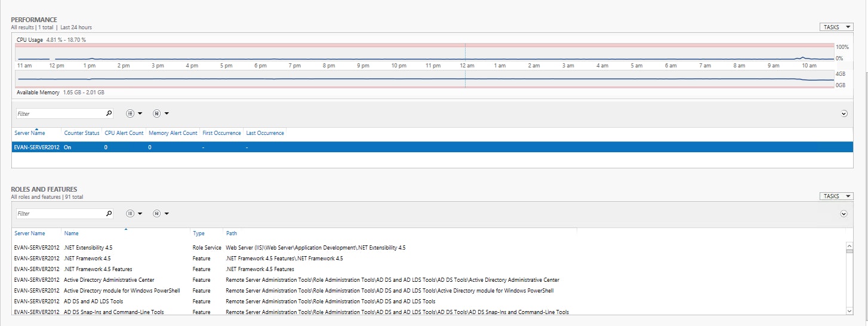
Task: Click the Available Memory graph
Action: tap(424, 79)
